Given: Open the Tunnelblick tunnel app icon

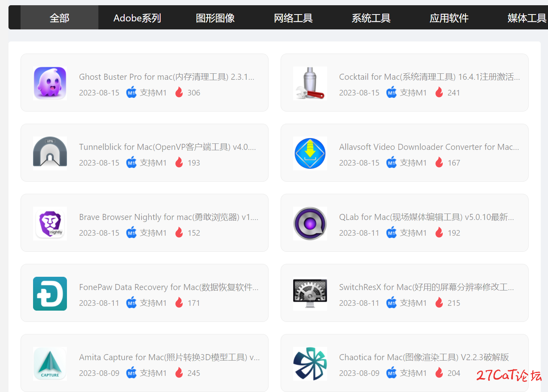Looking at the screenshot, I should pyautogui.click(x=50, y=153).
